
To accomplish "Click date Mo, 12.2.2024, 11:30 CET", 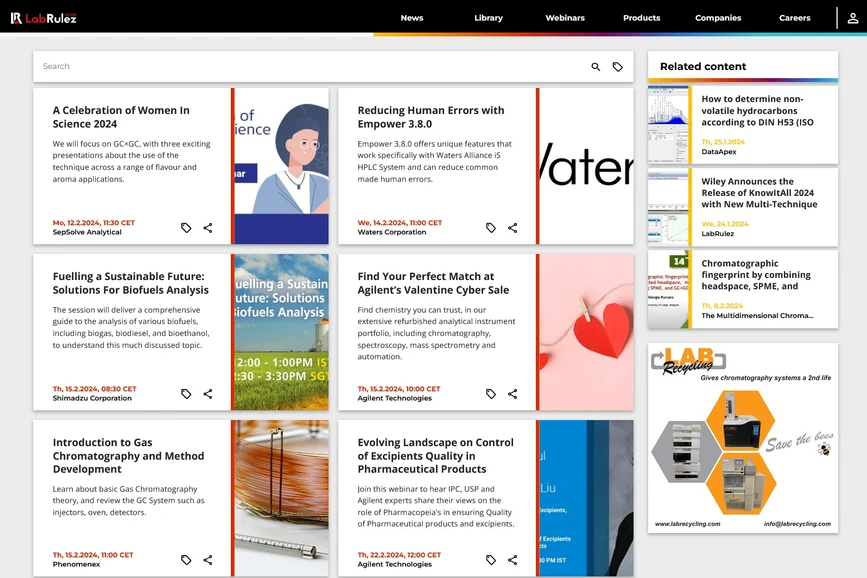I will click(x=93, y=223).
